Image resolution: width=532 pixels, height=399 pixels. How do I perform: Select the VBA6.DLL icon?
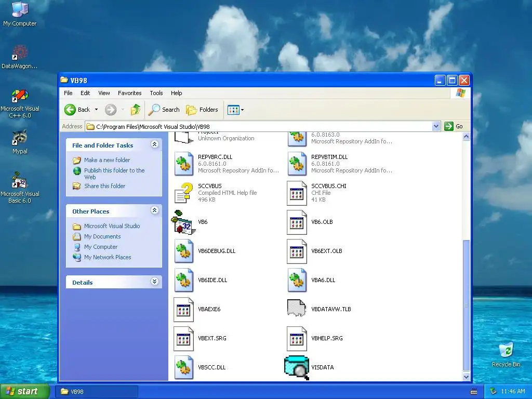pyautogui.click(x=297, y=280)
